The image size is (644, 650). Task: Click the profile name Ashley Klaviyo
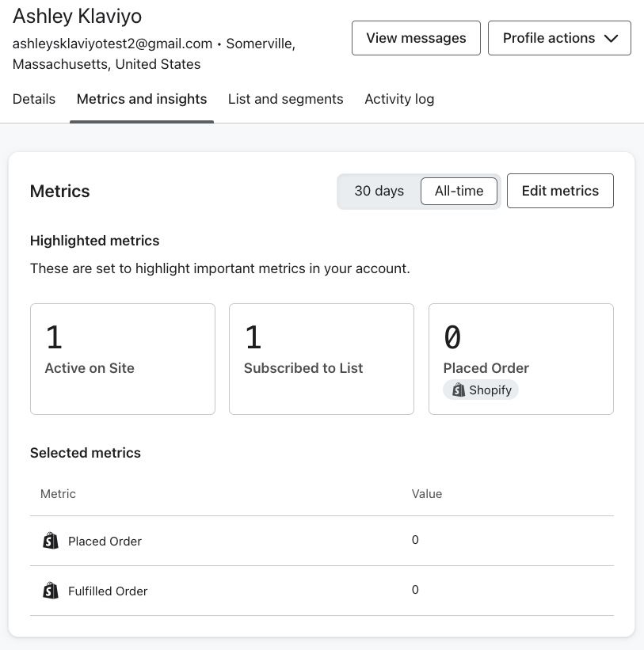77,16
